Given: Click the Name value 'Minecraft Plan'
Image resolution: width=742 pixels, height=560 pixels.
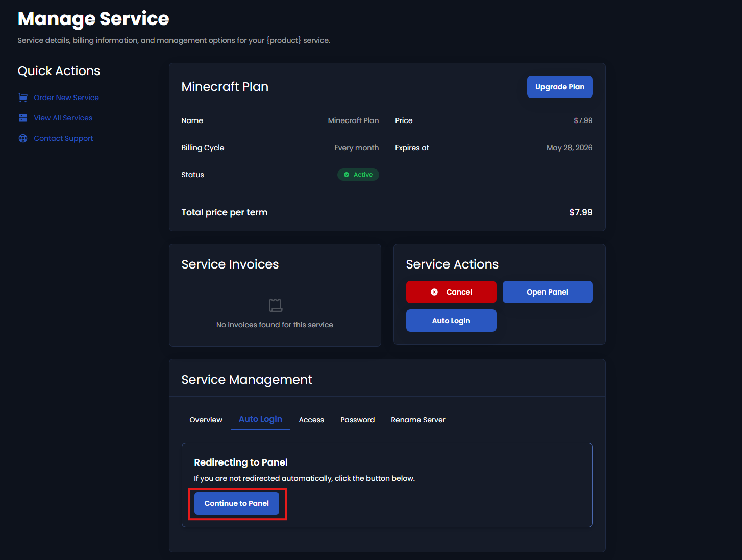Looking at the screenshot, I should [x=353, y=120].
